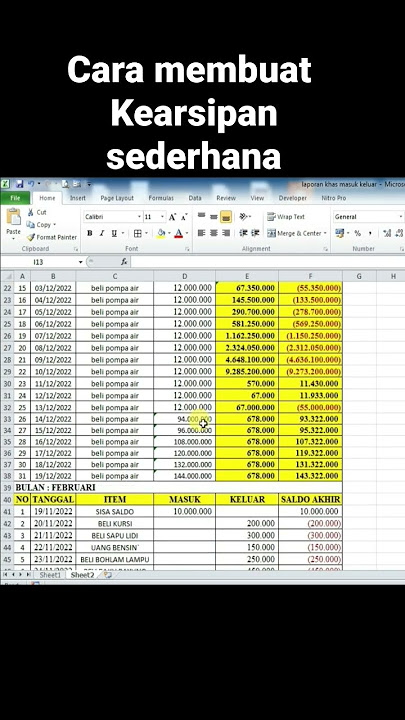The height and width of the screenshot is (720, 405).
Task: Apply Percent Style format
Action: pos(357,233)
